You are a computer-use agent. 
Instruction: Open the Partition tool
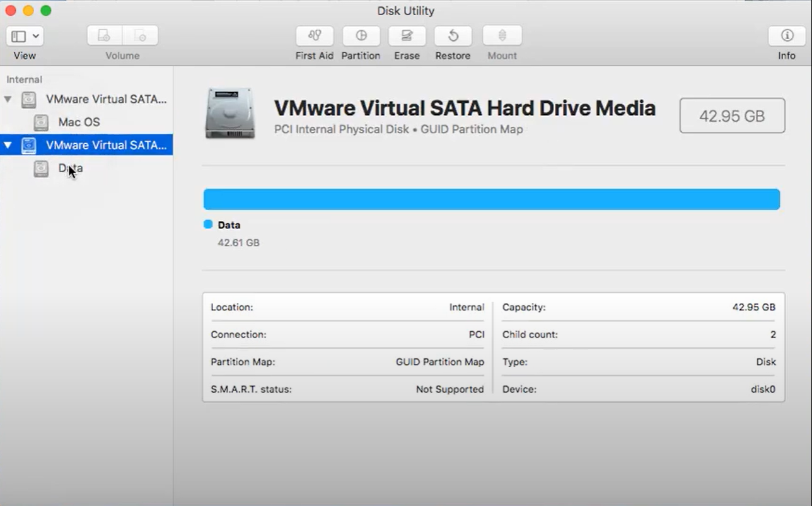[361, 36]
